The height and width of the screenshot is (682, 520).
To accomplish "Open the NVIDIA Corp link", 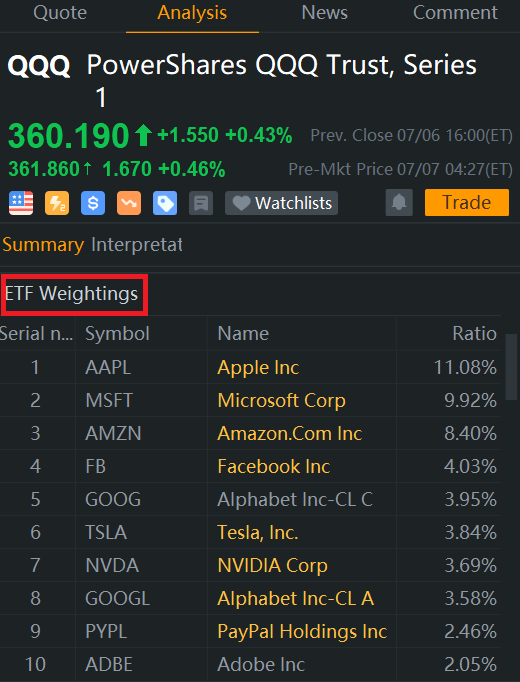I will pyautogui.click(x=272, y=566).
